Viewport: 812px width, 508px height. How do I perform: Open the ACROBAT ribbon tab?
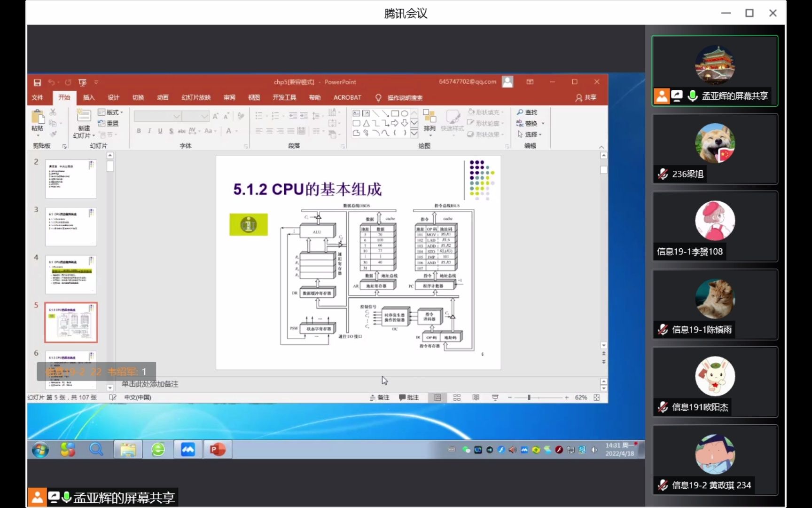pyautogui.click(x=347, y=97)
